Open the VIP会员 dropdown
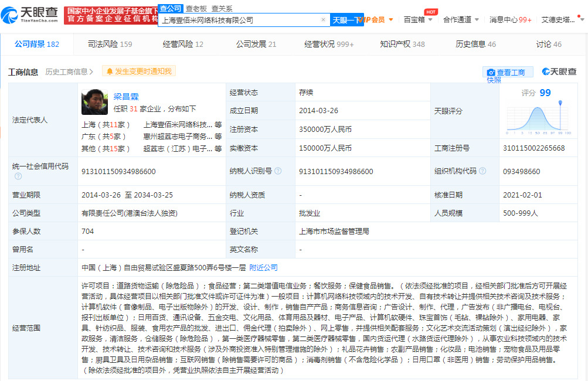Image resolution: width=588 pixels, height=381 pixels. [x=376, y=19]
